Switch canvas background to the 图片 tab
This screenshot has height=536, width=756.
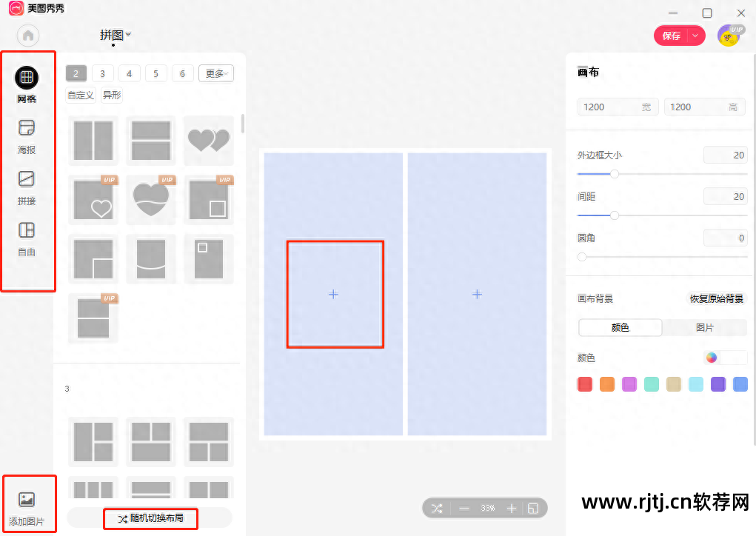pyautogui.click(x=705, y=326)
